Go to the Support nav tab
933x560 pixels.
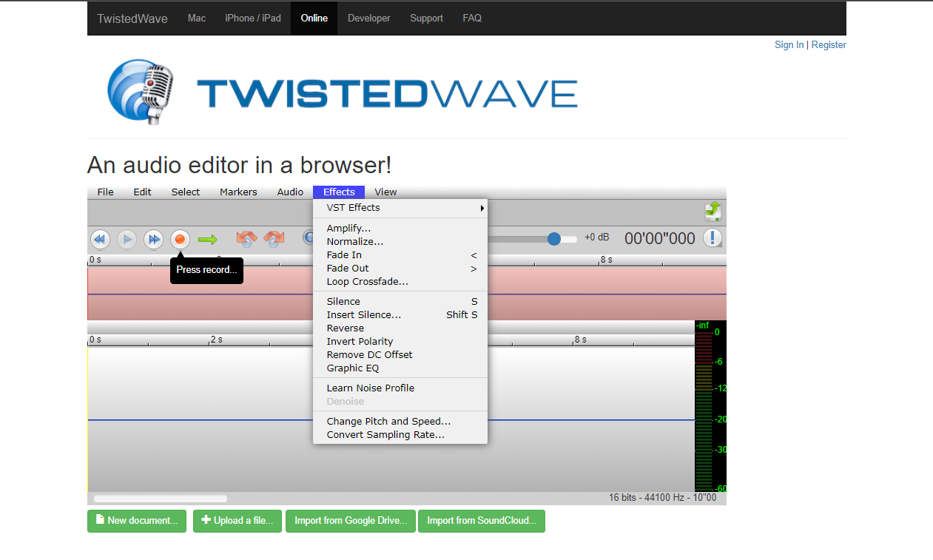427,18
